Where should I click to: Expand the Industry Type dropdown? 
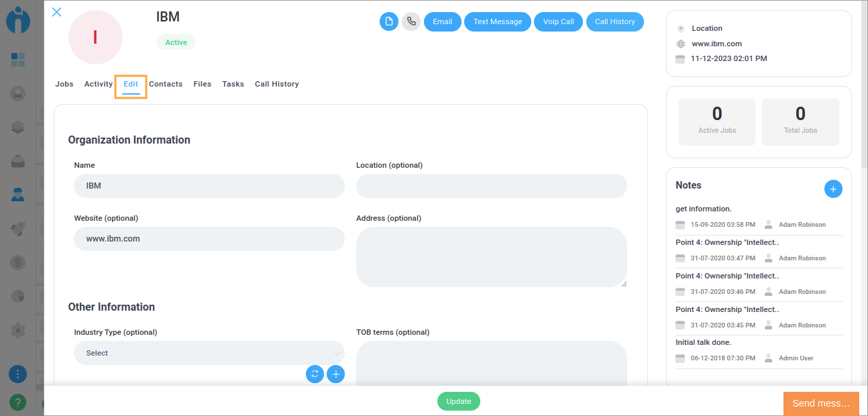(209, 353)
